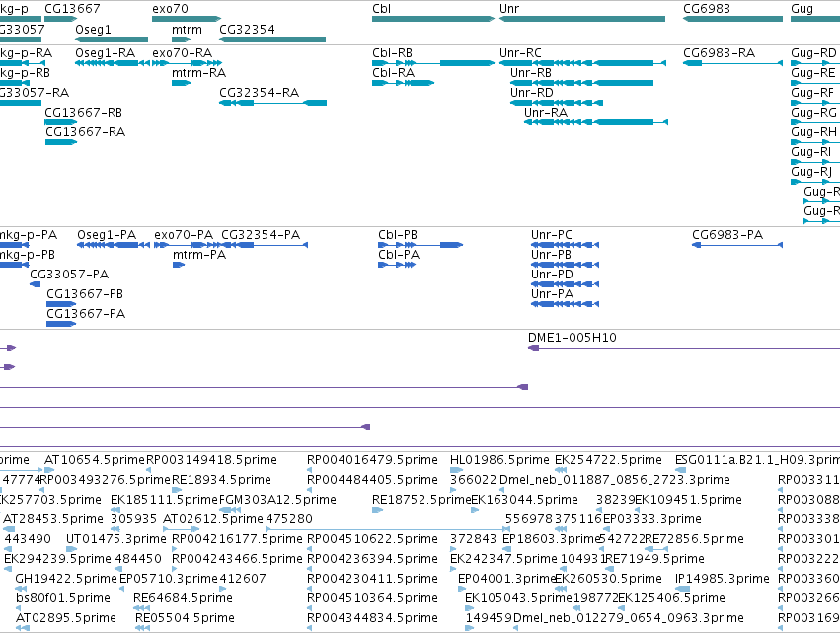This screenshot has width=840, height=633.
Task: Click the DME1-005H10 clone label
Action: pyautogui.click(x=573, y=338)
